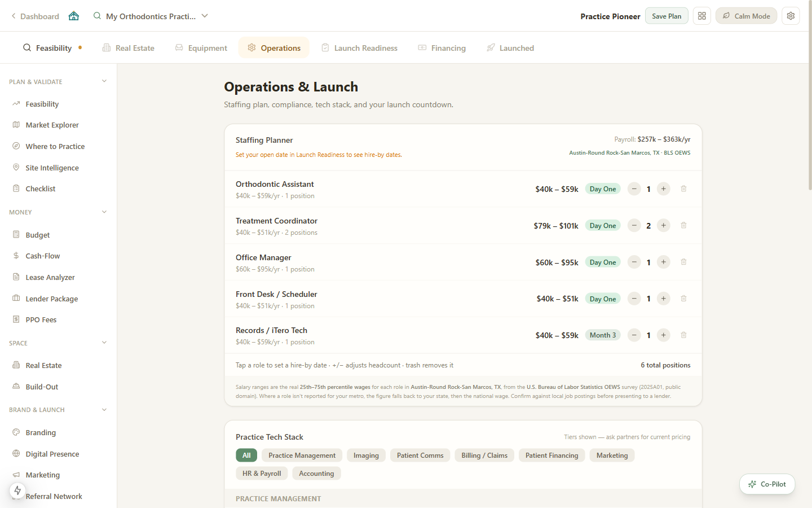812x508 pixels.
Task: Click trash icon for Office Manager
Action: [683, 262]
